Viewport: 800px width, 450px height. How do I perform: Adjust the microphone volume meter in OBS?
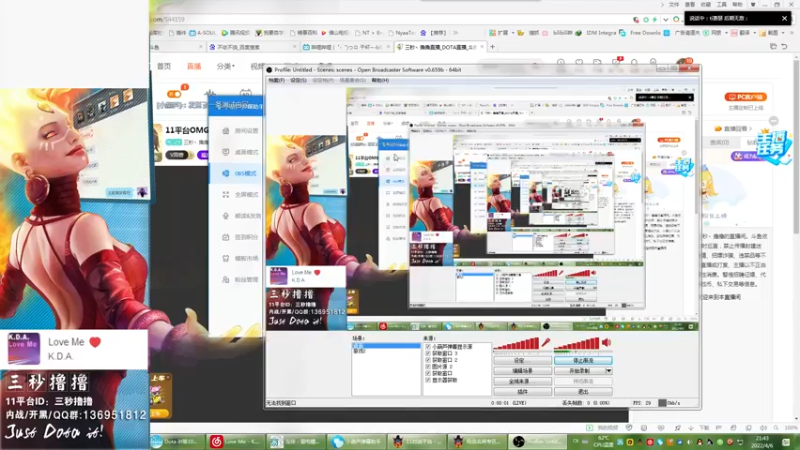(516, 344)
